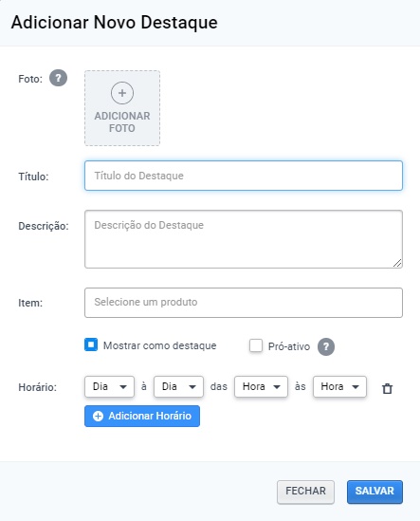Click the Adicionar Horário button
The height and width of the screenshot is (521, 420).
click(x=142, y=416)
